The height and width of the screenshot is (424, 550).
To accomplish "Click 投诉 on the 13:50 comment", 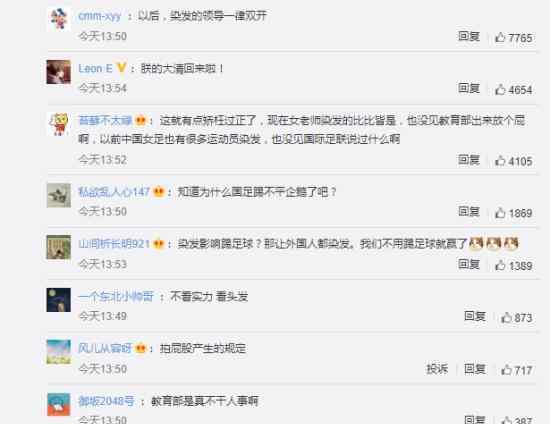I will (x=437, y=369).
